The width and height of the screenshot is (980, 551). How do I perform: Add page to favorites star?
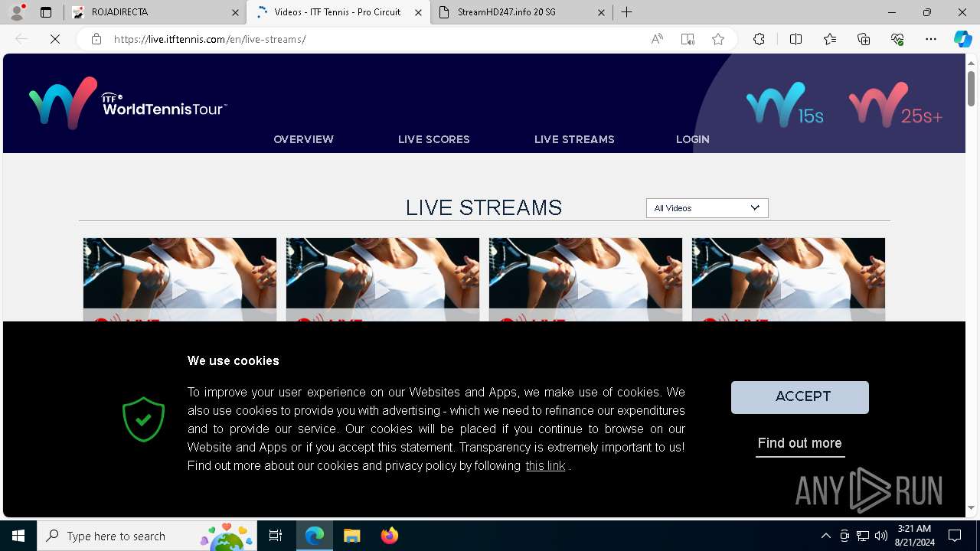coord(718,39)
